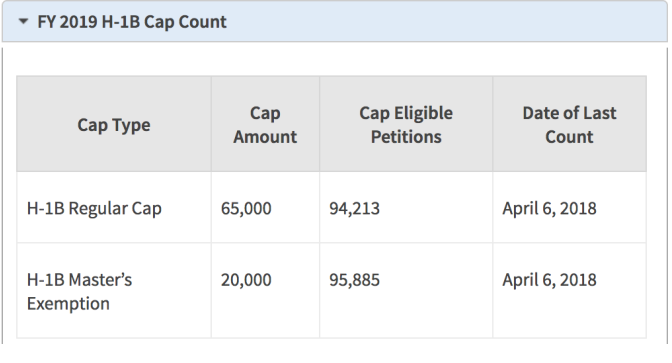The image size is (672, 363).
Task: Click the Regular Cap April 6, 2018 date
Action: pos(549,208)
